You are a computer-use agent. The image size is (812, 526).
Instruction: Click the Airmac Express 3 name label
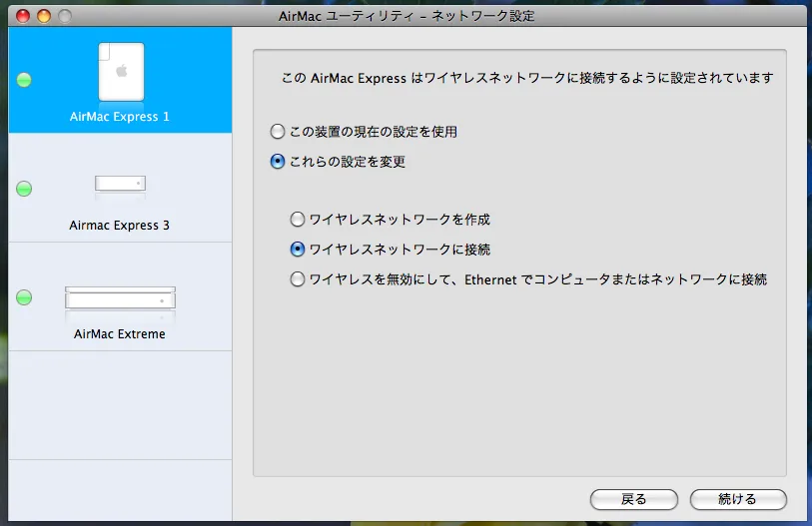pyautogui.click(x=120, y=226)
